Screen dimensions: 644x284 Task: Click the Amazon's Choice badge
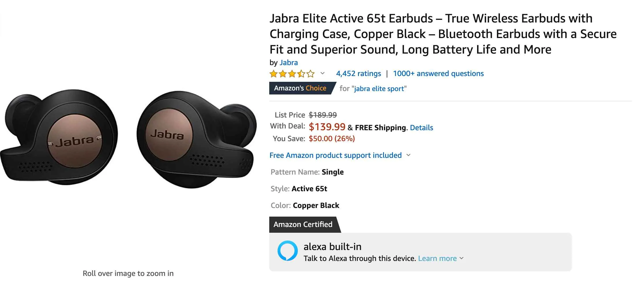click(x=300, y=88)
